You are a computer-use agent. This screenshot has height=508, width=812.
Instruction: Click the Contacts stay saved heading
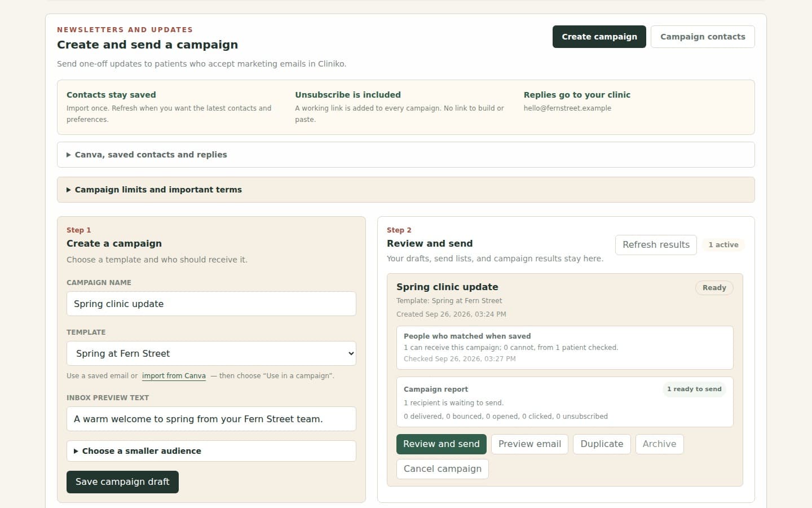click(111, 95)
